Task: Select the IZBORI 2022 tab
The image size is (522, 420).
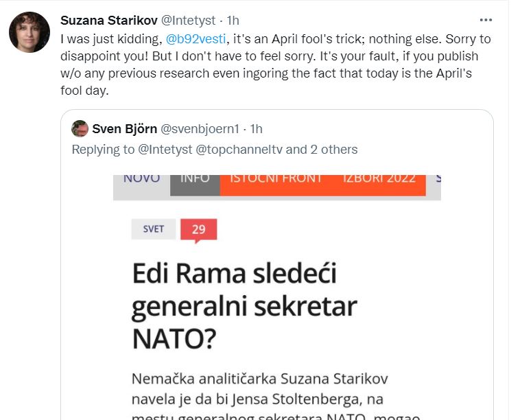Action: click(379, 180)
